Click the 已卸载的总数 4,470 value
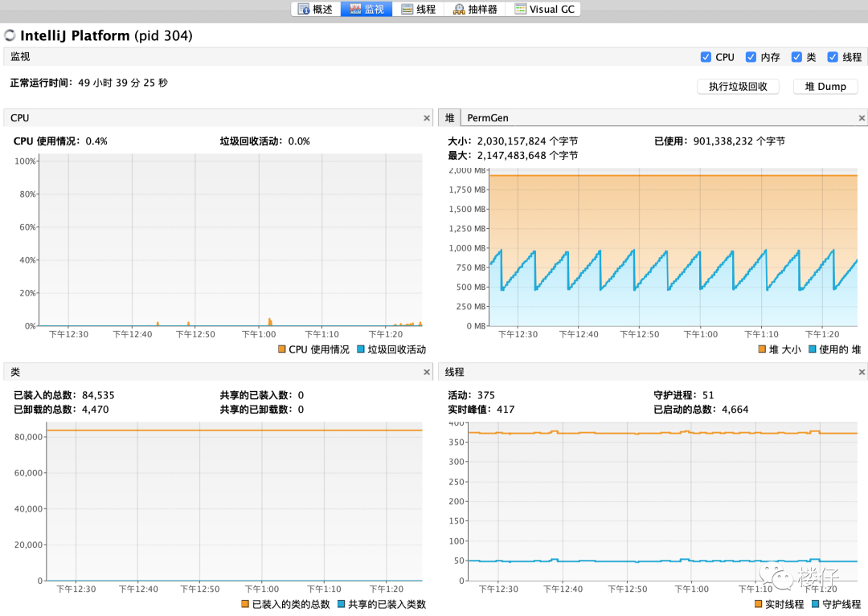 point(95,409)
